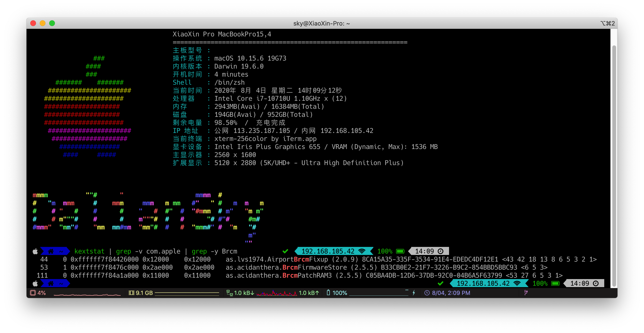The width and height of the screenshot is (644, 333).
Task: Click the memory line 2943MB(Avai) / 16384MB(Total)
Action: pyautogui.click(x=269, y=106)
